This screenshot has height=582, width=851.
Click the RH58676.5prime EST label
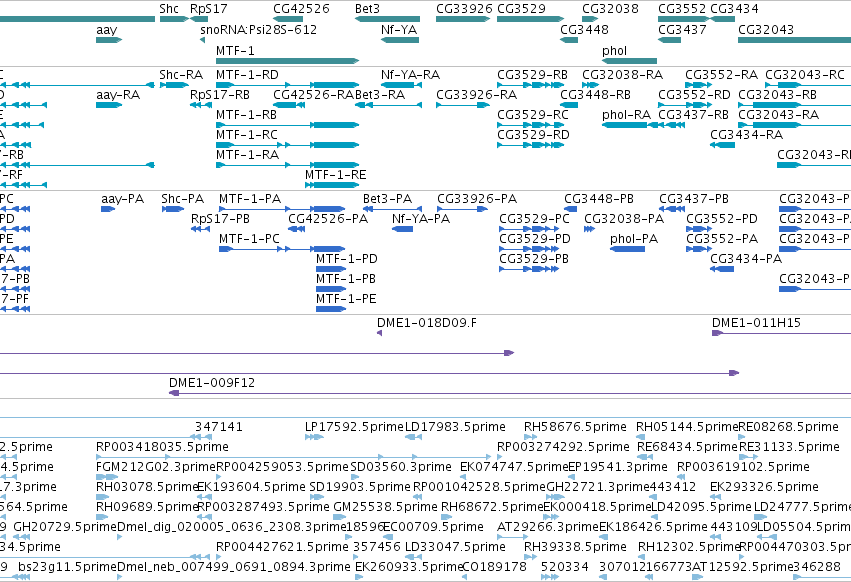point(575,426)
